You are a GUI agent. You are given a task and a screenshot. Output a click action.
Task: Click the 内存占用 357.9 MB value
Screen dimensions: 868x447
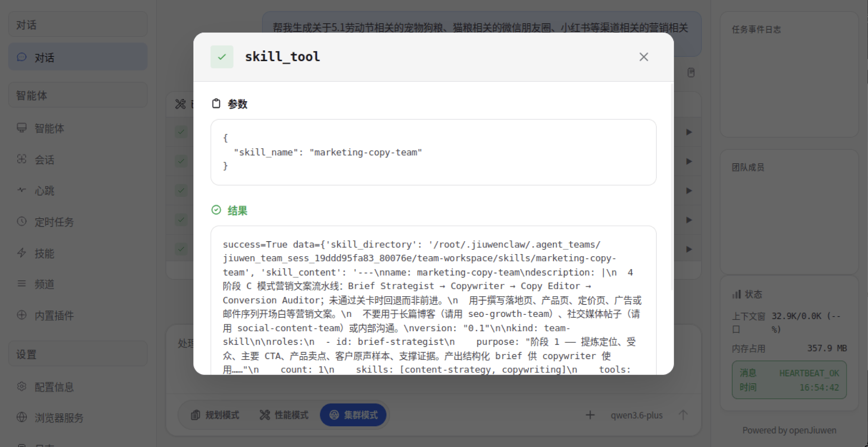point(827,348)
